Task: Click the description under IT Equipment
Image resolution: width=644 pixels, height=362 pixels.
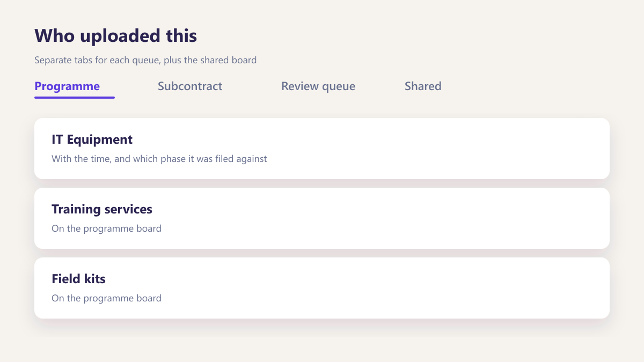Action: pyautogui.click(x=159, y=159)
